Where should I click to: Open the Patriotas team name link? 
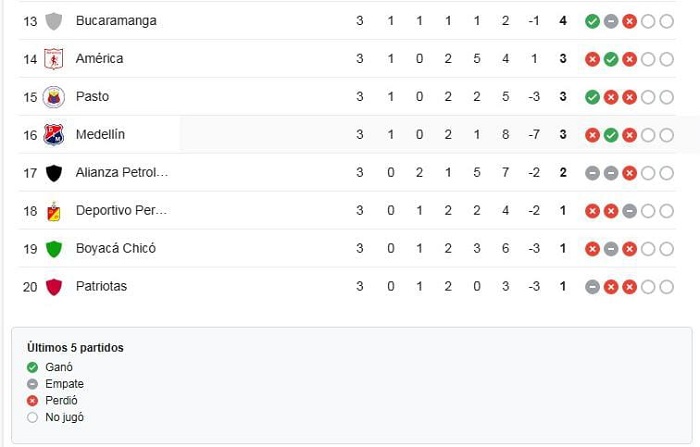(x=101, y=286)
